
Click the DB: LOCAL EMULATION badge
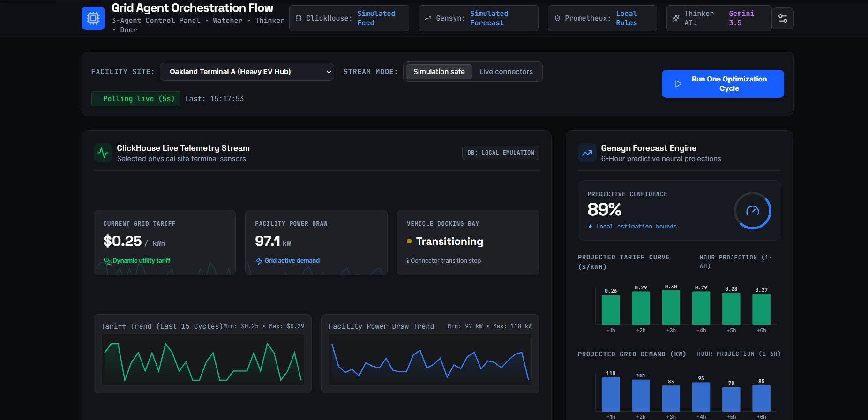501,153
